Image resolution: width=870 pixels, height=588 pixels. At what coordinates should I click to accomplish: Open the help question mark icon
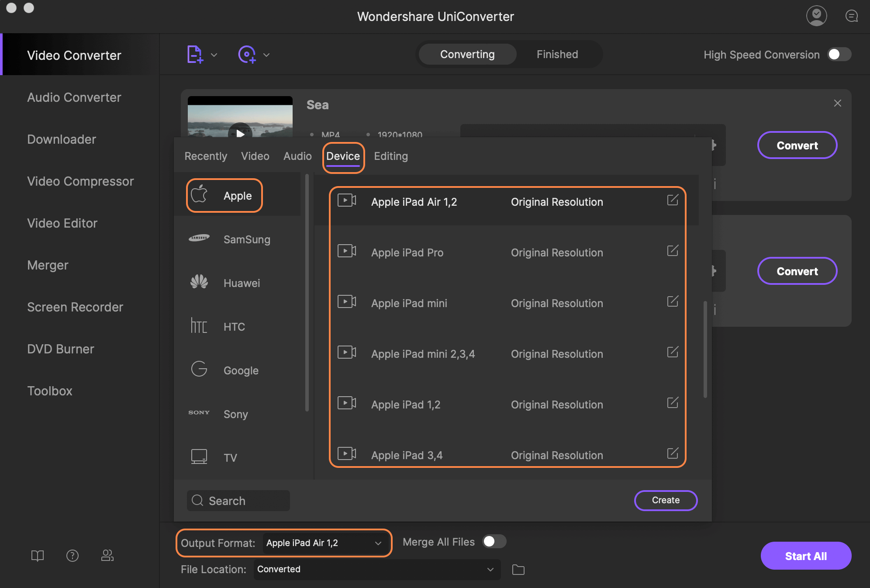pyautogui.click(x=72, y=556)
